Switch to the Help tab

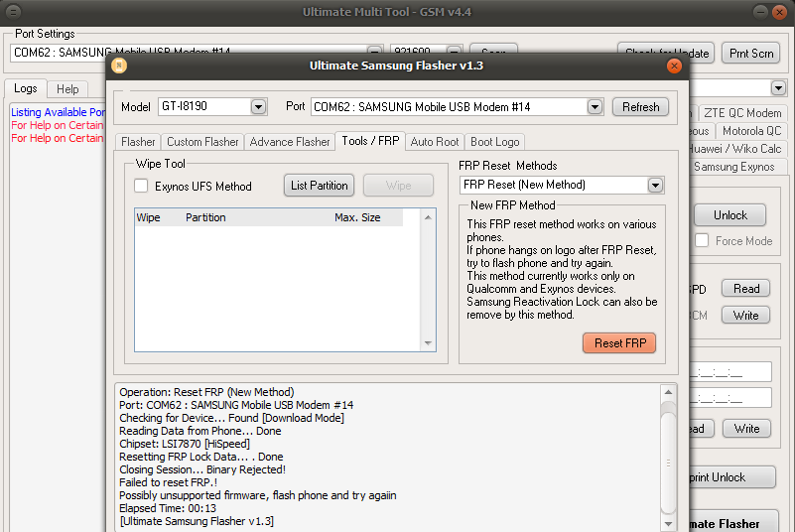67,89
